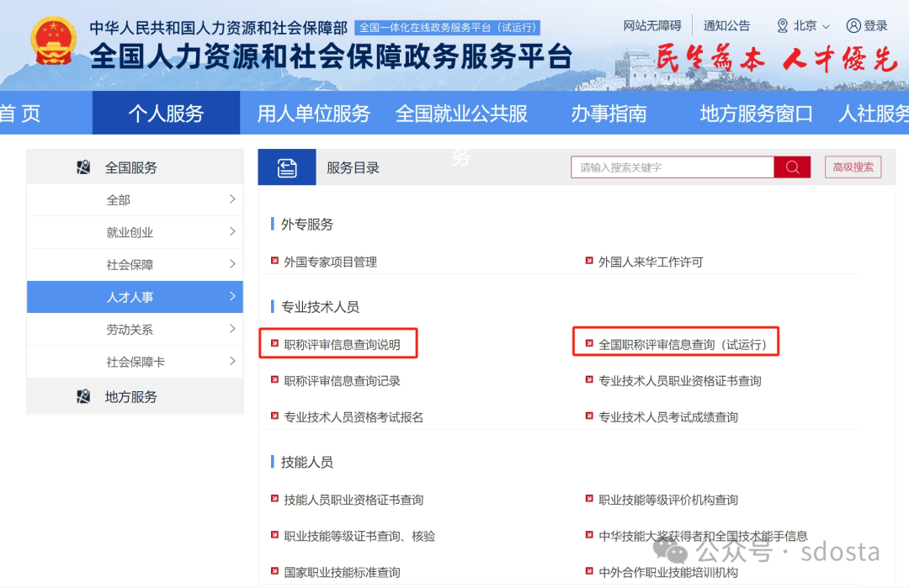Image resolution: width=909 pixels, height=588 pixels.
Task: Open 职称评审信息查询说明 link
Action: pos(342,345)
